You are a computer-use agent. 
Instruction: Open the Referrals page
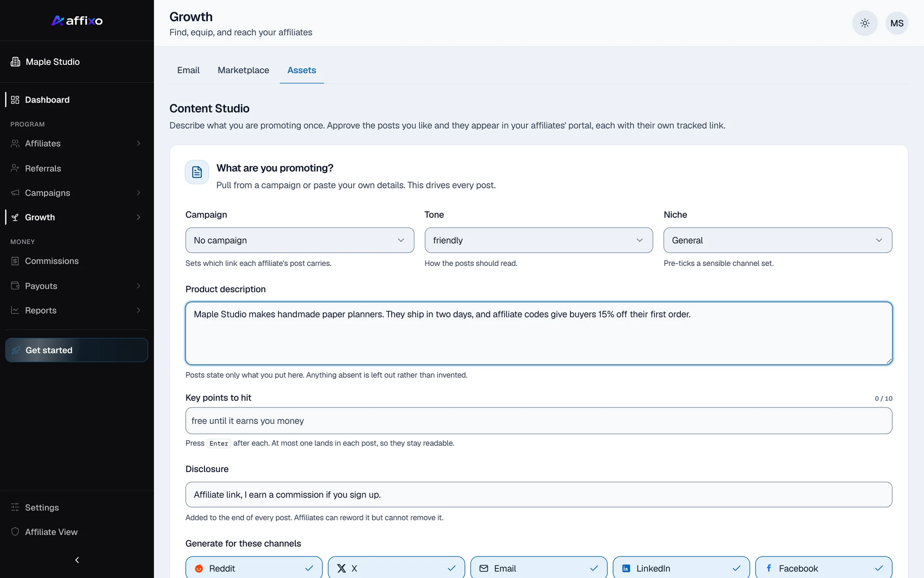77,168
